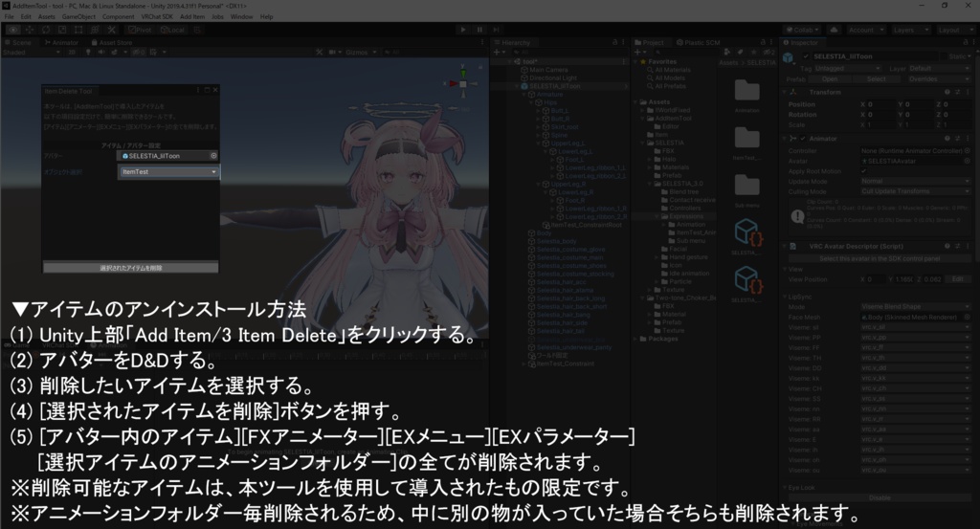Toggle Local handle rotation button
Image resolution: width=980 pixels, height=529 pixels.
click(172, 30)
